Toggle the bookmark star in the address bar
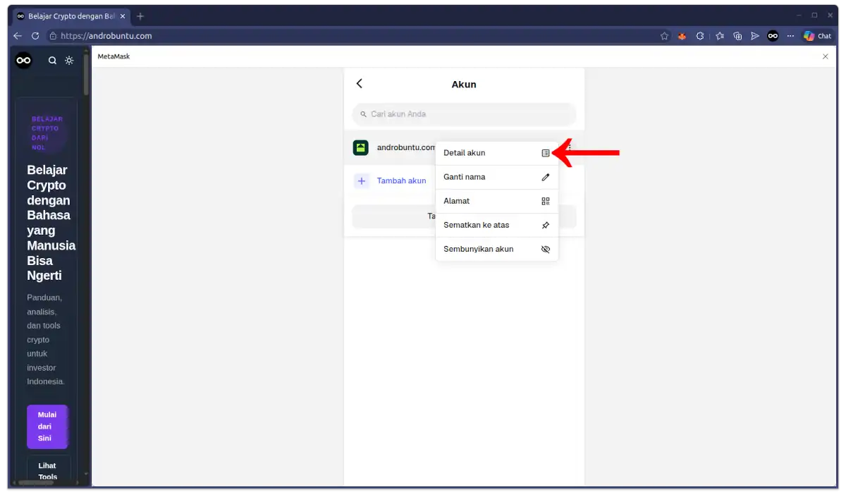The height and width of the screenshot is (504, 846). [x=664, y=36]
